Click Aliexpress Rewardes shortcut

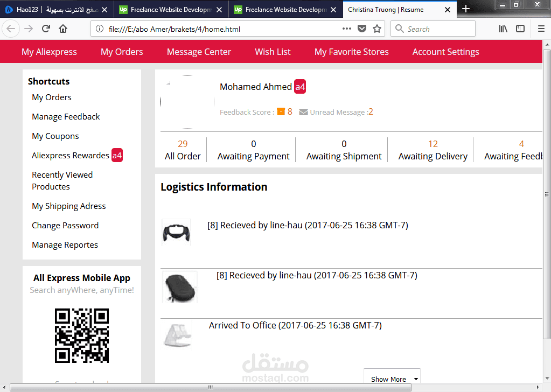point(71,155)
